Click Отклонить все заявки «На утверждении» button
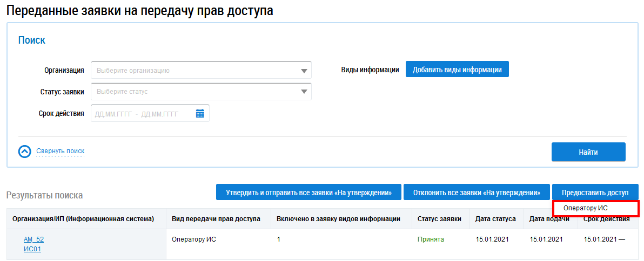 [x=477, y=193]
